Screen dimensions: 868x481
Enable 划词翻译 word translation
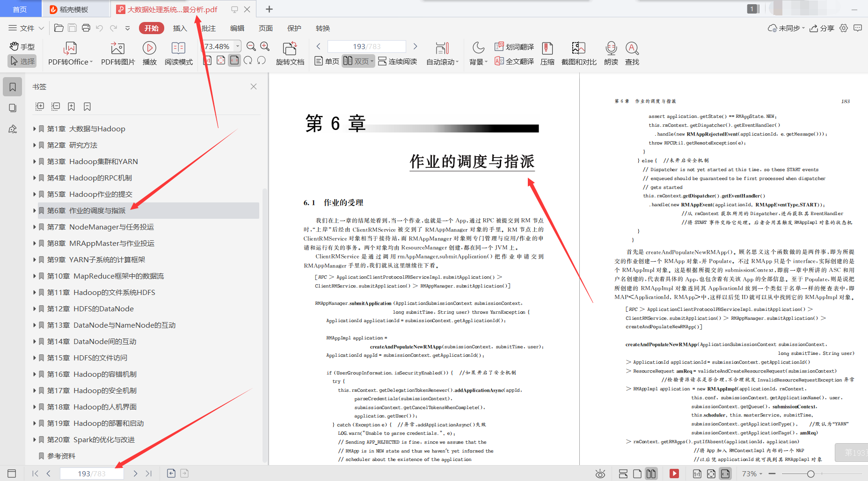point(514,47)
